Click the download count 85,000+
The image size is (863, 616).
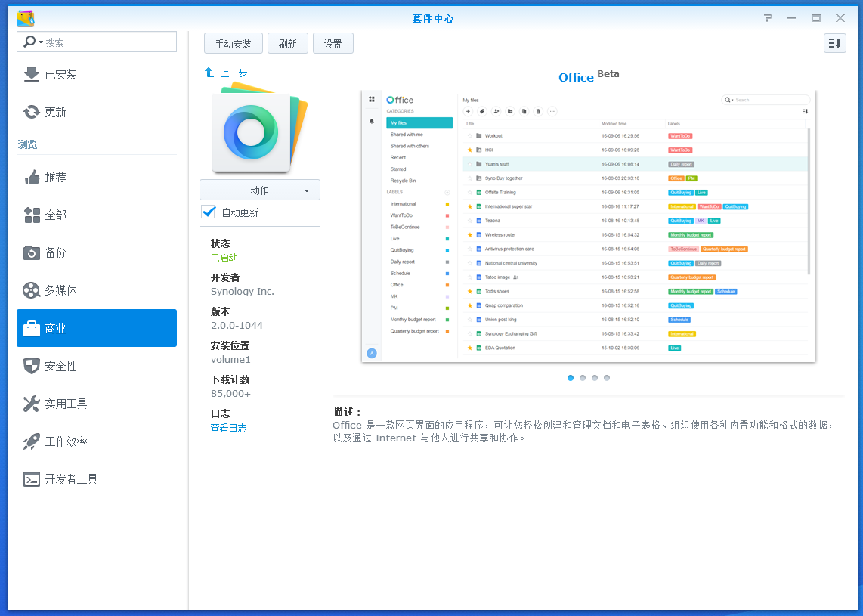coord(230,394)
